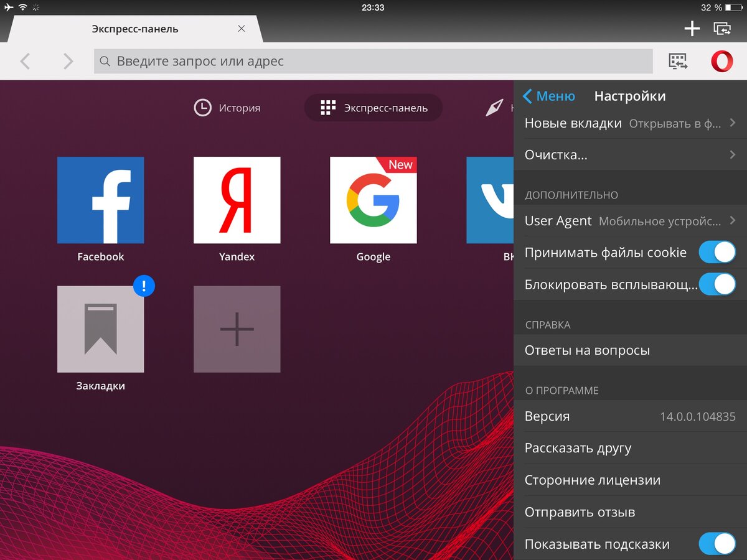Select the Экспресс-панель section button
Viewport: 747px width, 560px height.
(373, 108)
